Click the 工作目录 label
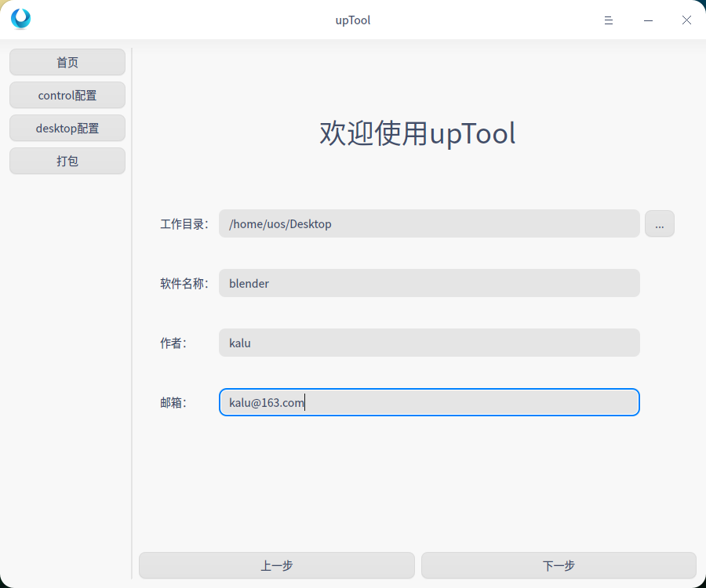Viewport: 706px width, 588px height. coord(184,224)
